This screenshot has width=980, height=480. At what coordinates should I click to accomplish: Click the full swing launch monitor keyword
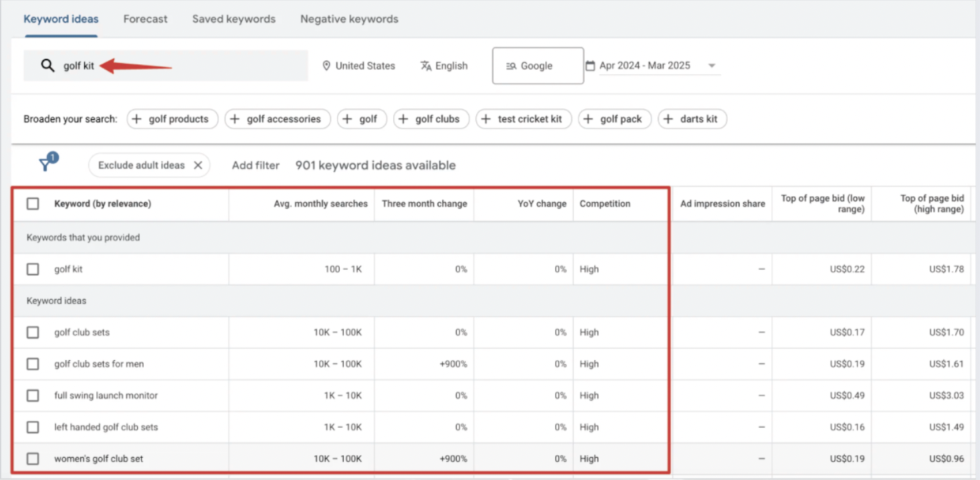[106, 396]
